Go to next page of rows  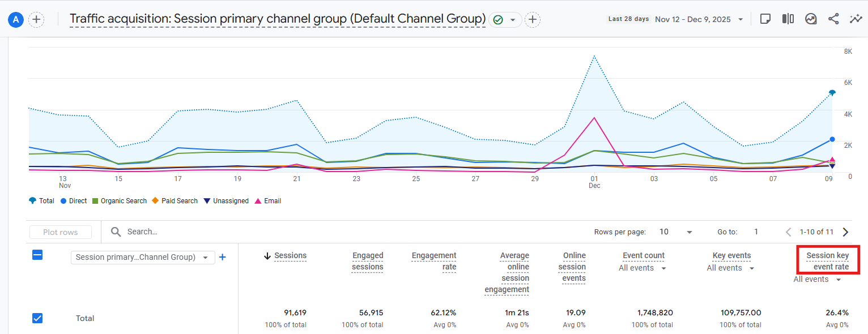[x=846, y=232]
